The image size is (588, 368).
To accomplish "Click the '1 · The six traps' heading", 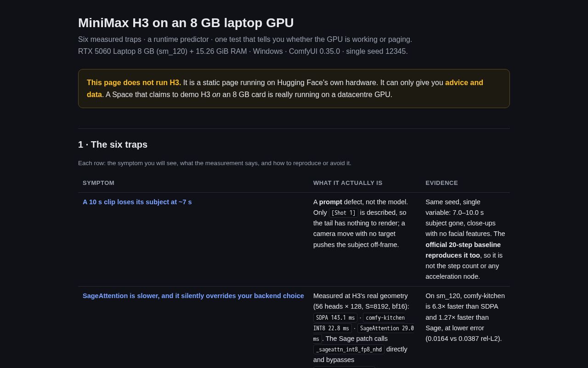I will coord(113,144).
